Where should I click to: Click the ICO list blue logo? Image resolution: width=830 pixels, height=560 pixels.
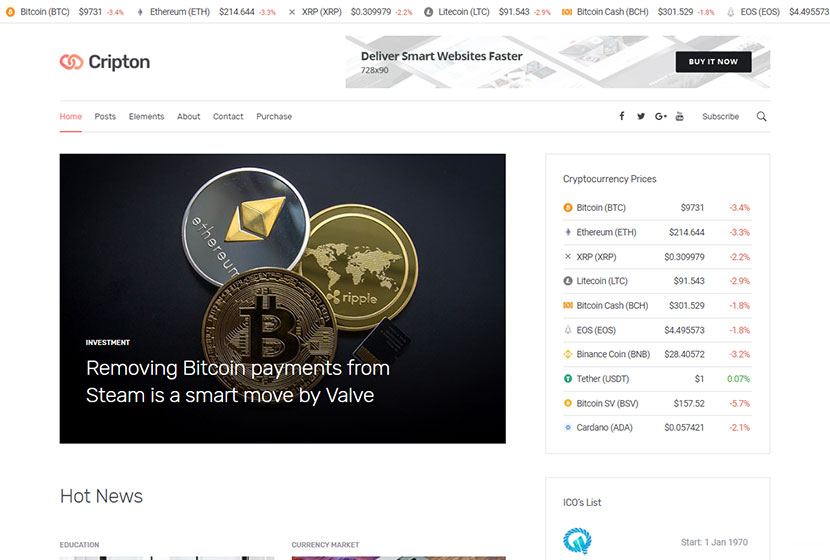tap(577, 540)
